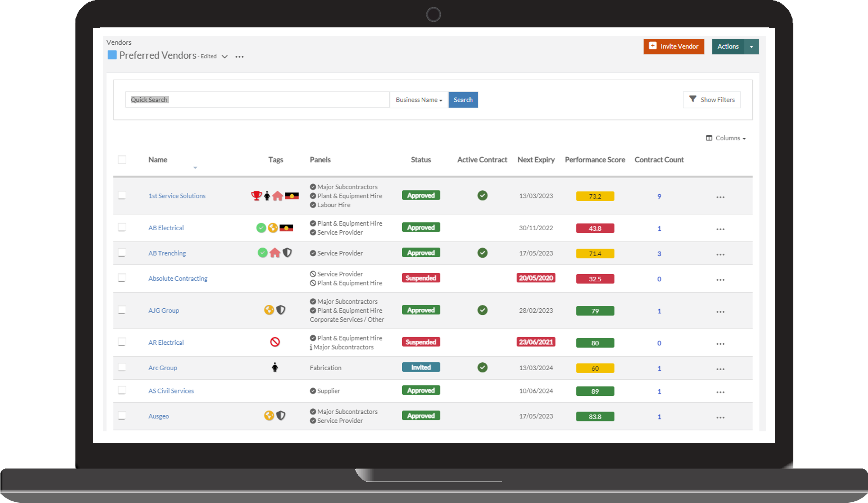The image size is (868, 503).
Task: Click the contract count 9 link
Action: [659, 196]
